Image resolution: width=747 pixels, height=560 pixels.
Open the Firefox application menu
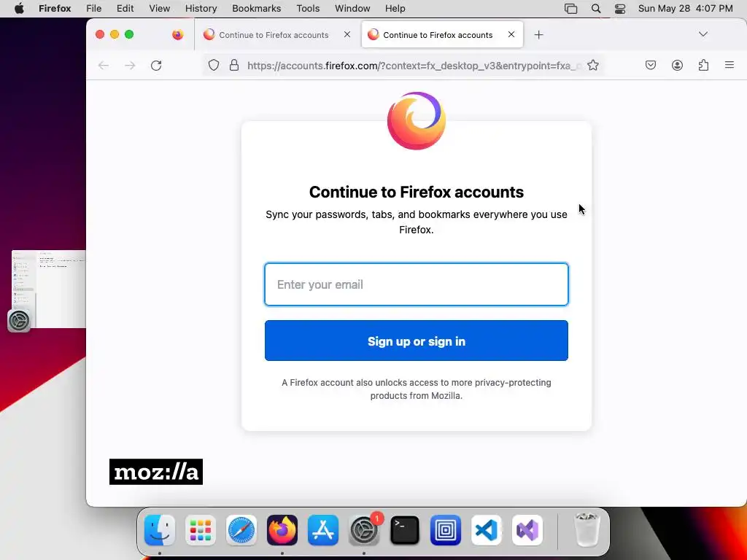click(55, 9)
